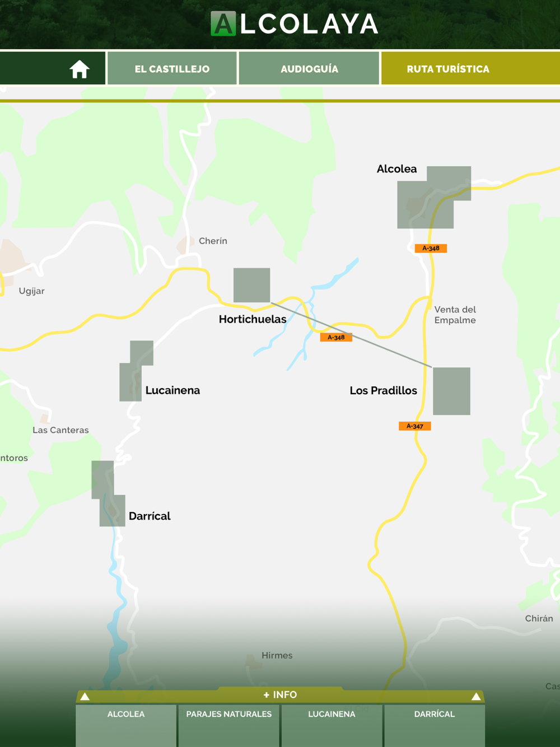This screenshot has width=560, height=747.
Task: Select the Alcolea map label
Action: pos(396,169)
